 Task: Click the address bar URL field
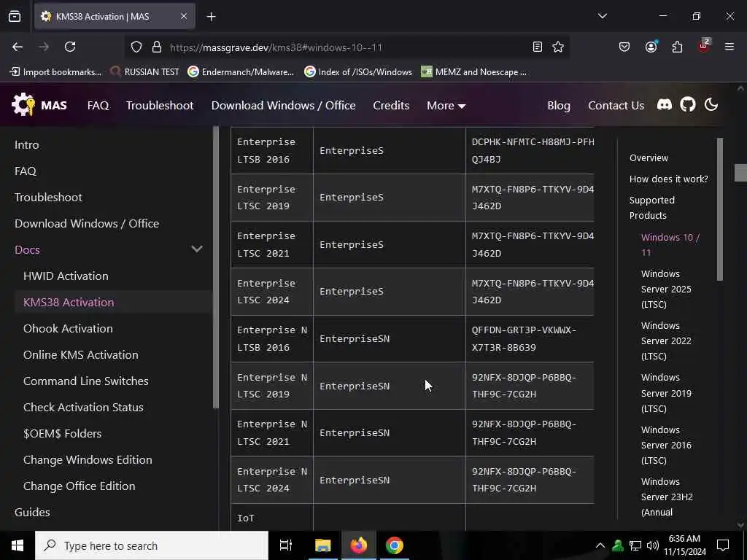point(347,47)
